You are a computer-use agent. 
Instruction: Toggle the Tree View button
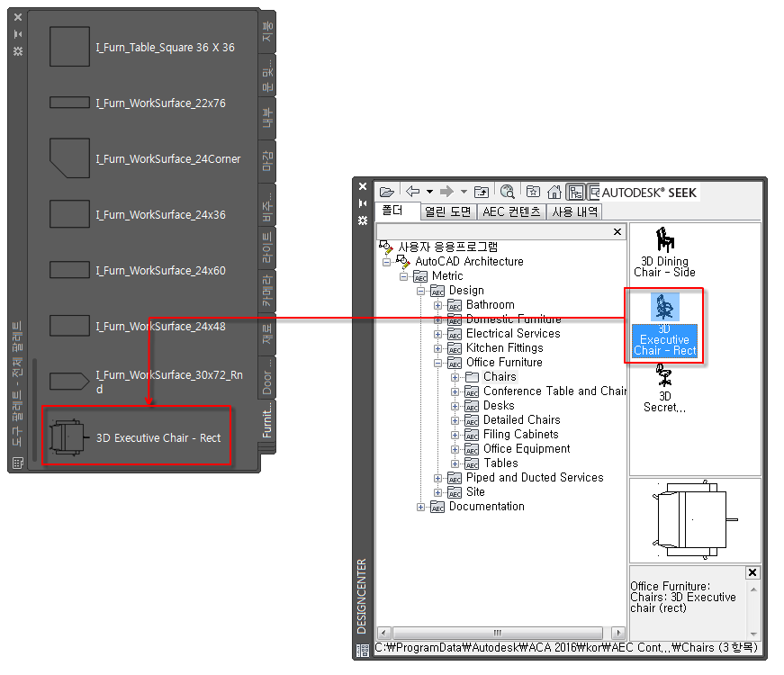pos(575,192)
